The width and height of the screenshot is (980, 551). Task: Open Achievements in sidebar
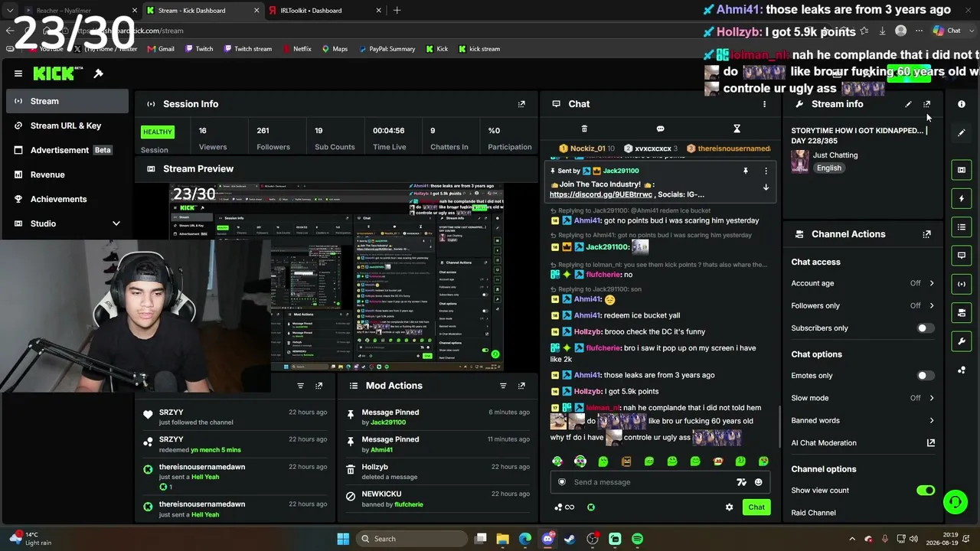tap(67, 199)
